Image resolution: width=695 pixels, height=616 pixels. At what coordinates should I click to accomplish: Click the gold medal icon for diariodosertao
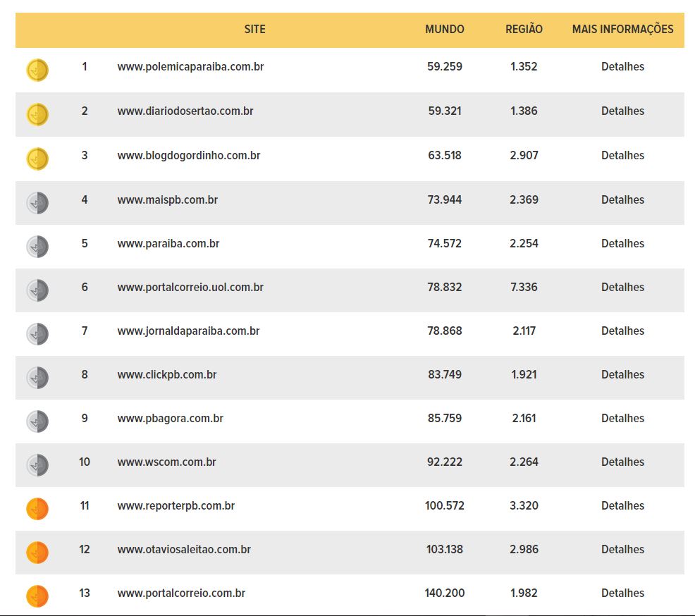pos(37,114)
